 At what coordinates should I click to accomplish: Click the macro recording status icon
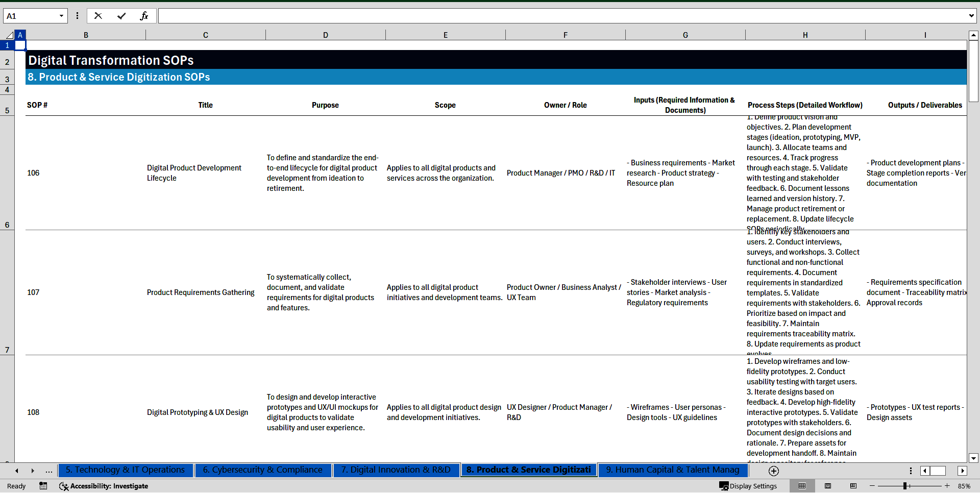[x=43, y=486]
